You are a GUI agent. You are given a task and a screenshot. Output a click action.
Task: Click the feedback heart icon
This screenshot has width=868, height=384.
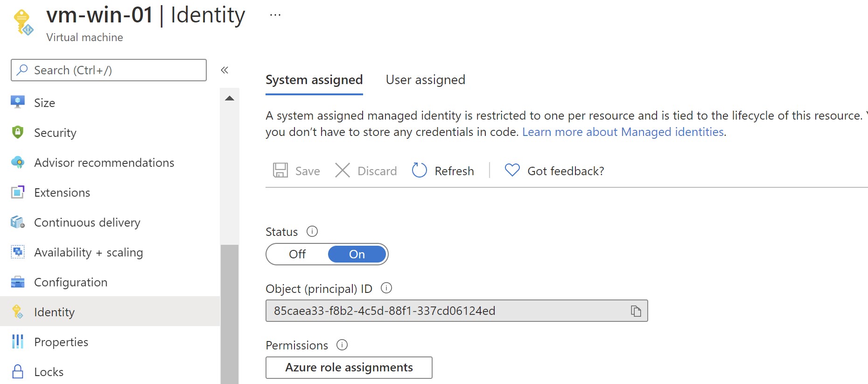click(512, 170)
